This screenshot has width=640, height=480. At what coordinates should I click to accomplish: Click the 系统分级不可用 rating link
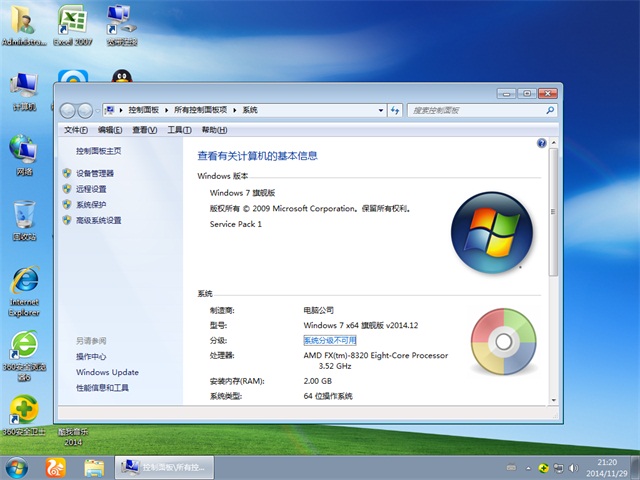click(329, 340)
